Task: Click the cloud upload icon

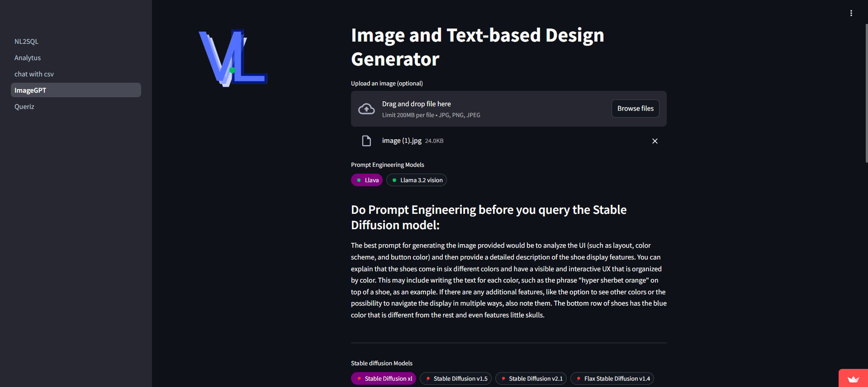Action: tap(366, 109)
